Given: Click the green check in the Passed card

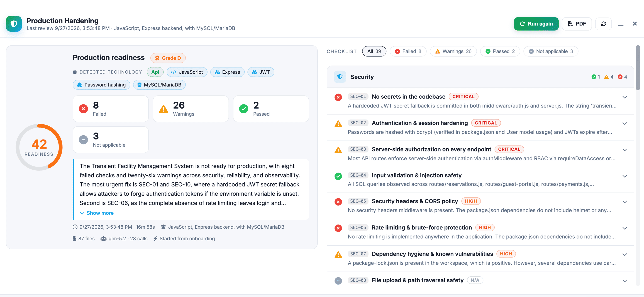Looking at the screenshot, I should click(x=243, y=109).
